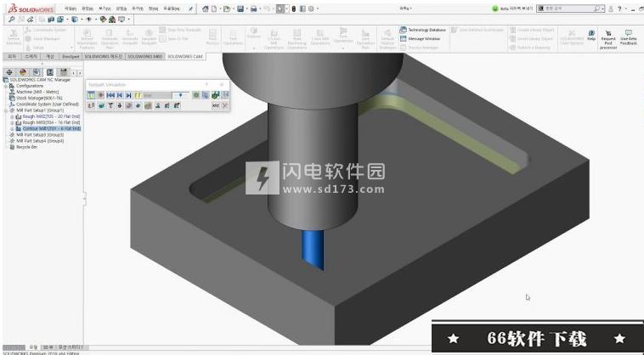Click the Apply Scene icon

pos(111,20)
